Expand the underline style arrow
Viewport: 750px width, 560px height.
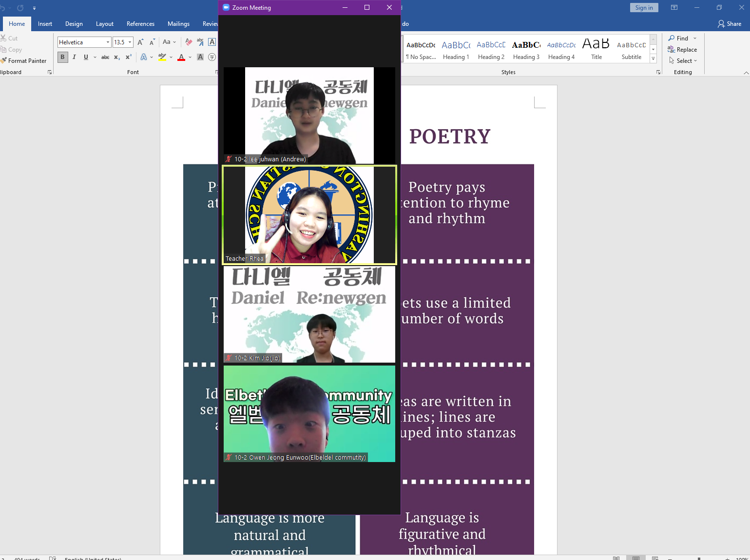(95, 57)
